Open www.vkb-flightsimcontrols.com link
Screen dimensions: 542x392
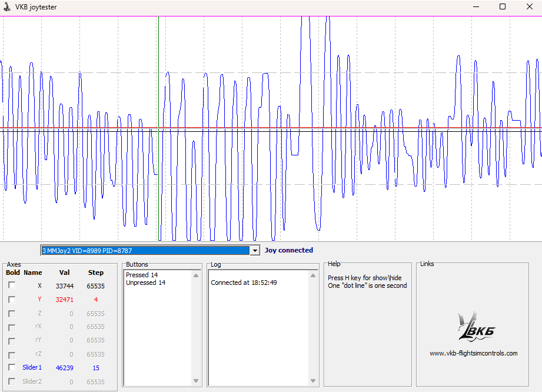474,353
